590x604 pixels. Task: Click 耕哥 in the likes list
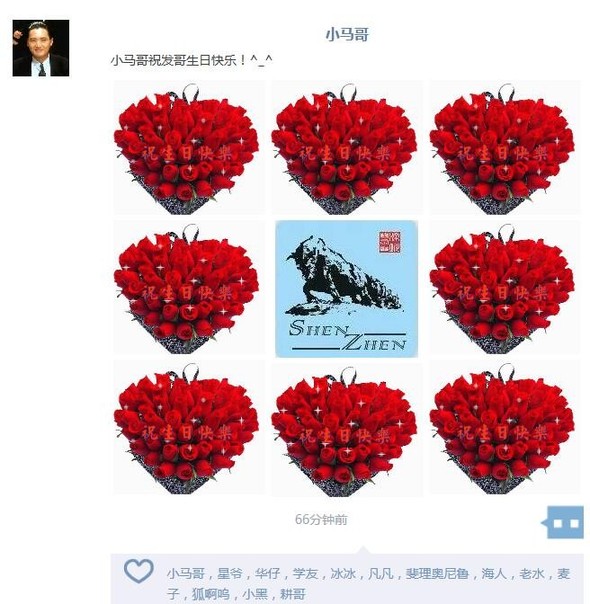293,594
